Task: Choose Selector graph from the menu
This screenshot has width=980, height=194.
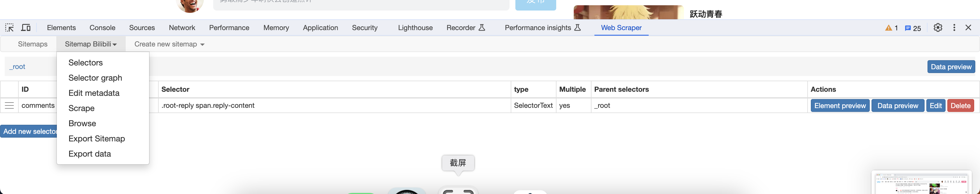Action: click(x=95, y=78)
